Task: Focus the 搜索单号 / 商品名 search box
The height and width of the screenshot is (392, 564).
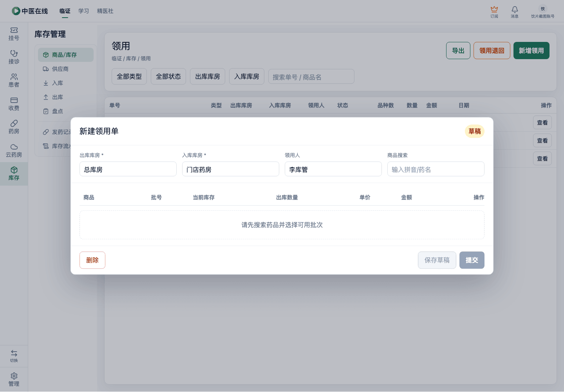Action: click(x=311, y=77)
